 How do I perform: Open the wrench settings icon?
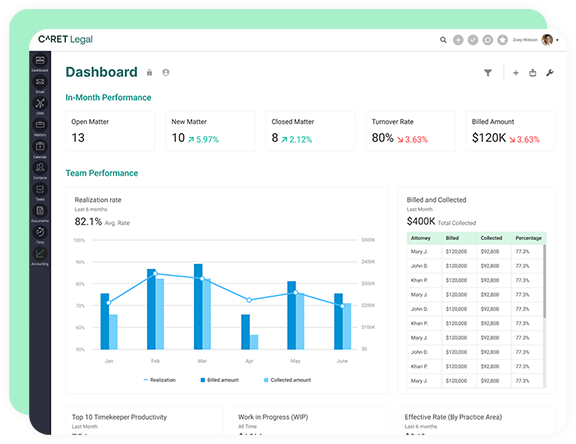point(550,73)
